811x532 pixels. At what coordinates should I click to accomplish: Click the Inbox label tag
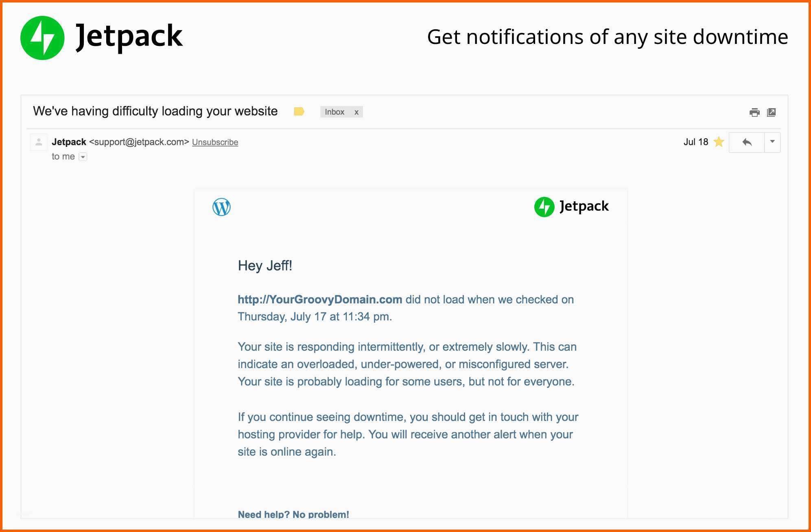[x=334, y=112]
